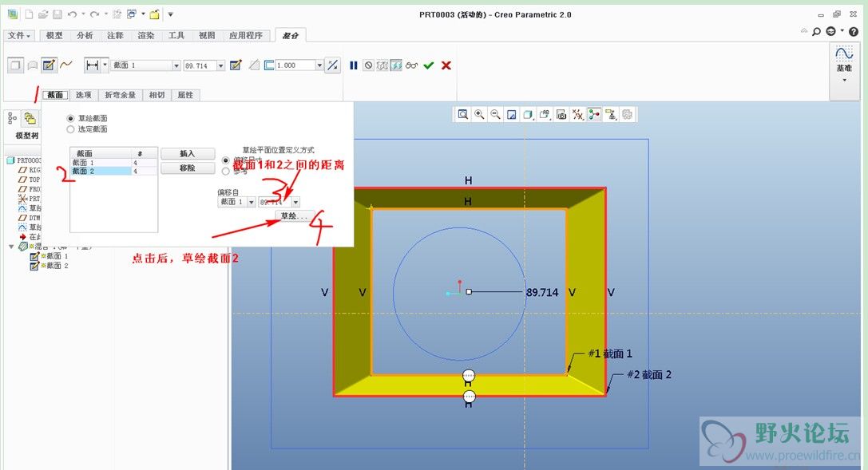Click the Sketch... button
This screenshot has height=470, width=868.
point(294,216)
